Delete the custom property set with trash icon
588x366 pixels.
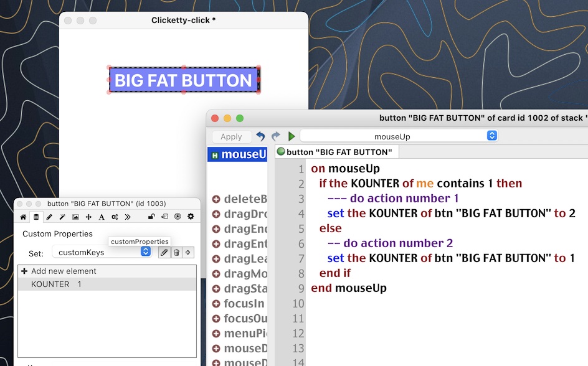pos(176,252)
